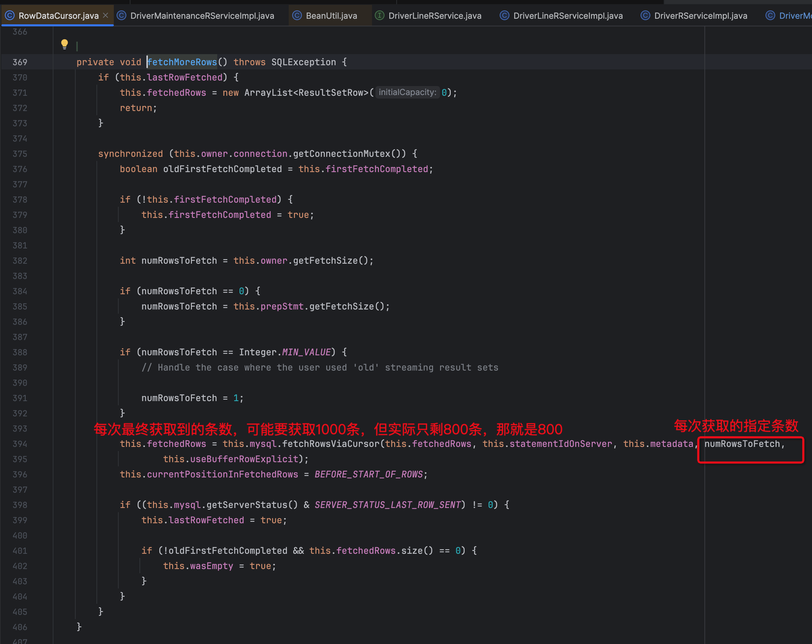Click the DriverLineRServiceImpl.java class icon
812x644 pixels.
504,16
